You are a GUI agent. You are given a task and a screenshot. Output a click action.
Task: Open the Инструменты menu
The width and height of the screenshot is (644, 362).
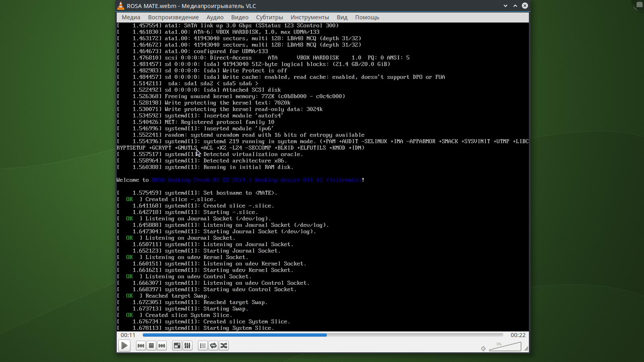(x=310, y=17)
